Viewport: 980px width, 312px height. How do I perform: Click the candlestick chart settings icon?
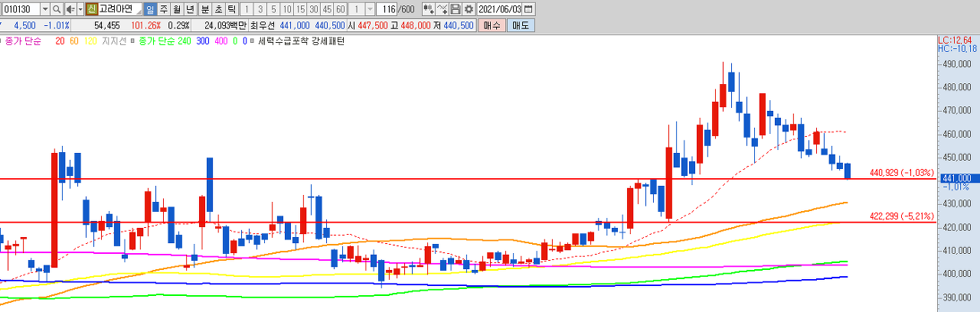pos(428,9)
